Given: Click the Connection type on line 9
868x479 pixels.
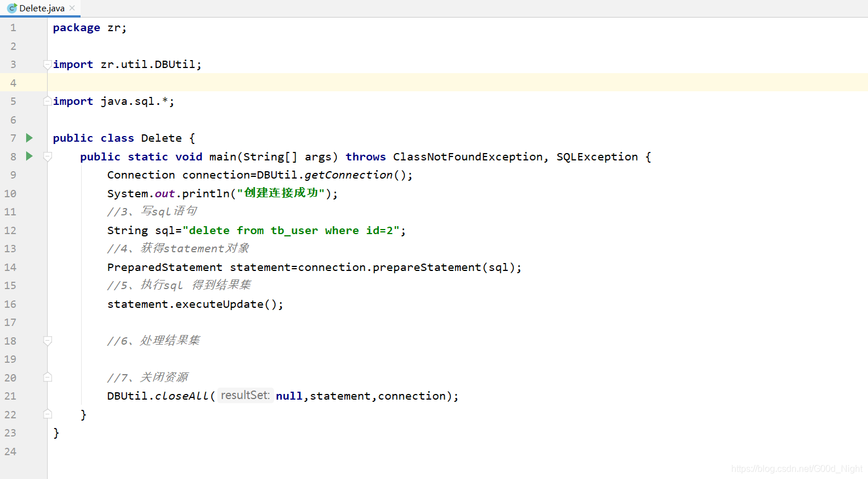Looking at the screenshot, I should coord(141,175).
